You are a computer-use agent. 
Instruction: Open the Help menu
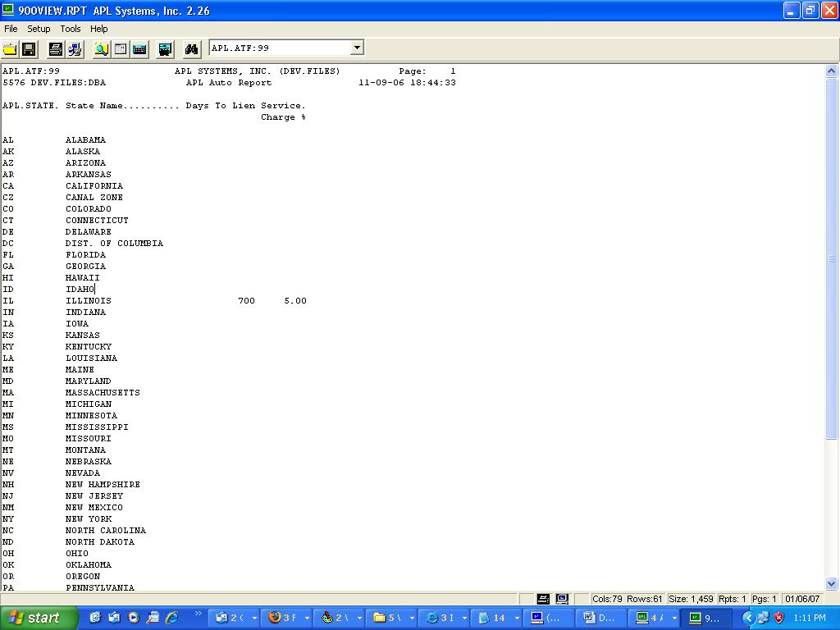point(99,29)
